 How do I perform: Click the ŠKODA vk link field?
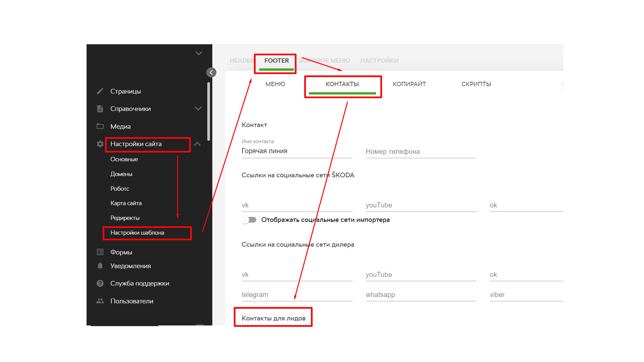point(297,205)
